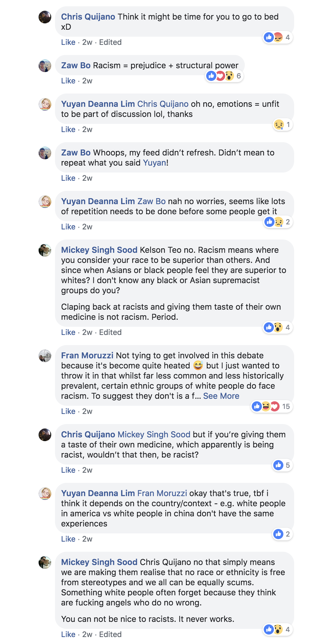
Task: Open the tagged Yuyan mention in Zaw Bo's comment
Action: tap(154, 163)
